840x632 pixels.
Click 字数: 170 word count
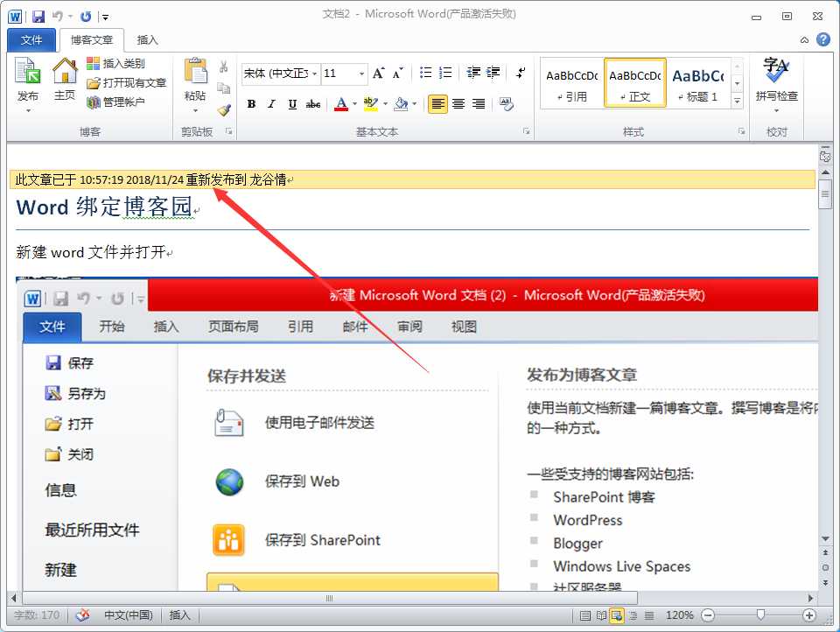click(37, 614)
